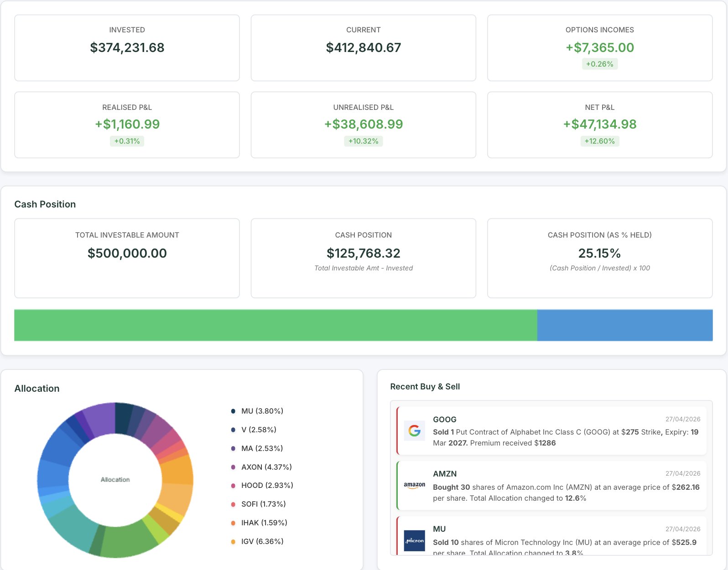Click Cash Position value $125,768.32

[364, 253]
